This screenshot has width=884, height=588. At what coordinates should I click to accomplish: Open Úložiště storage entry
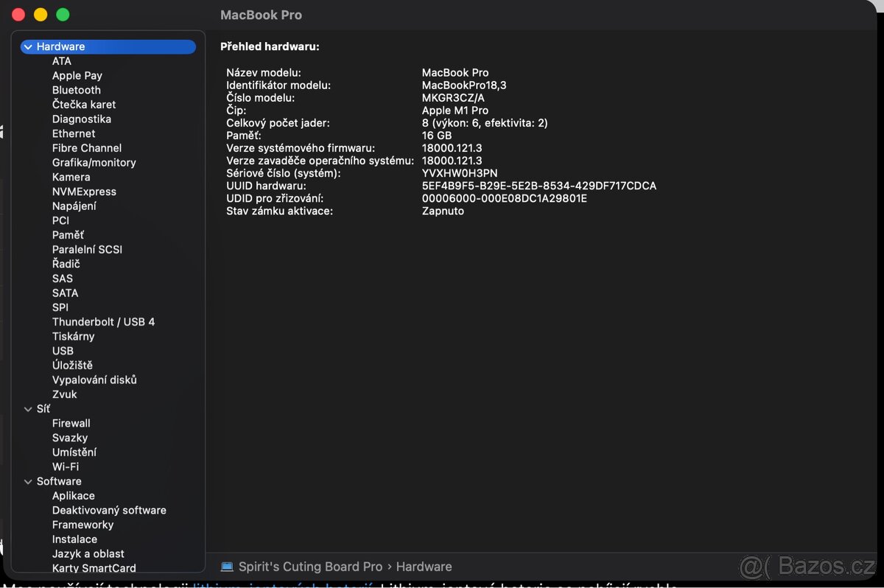pos(72,365)
